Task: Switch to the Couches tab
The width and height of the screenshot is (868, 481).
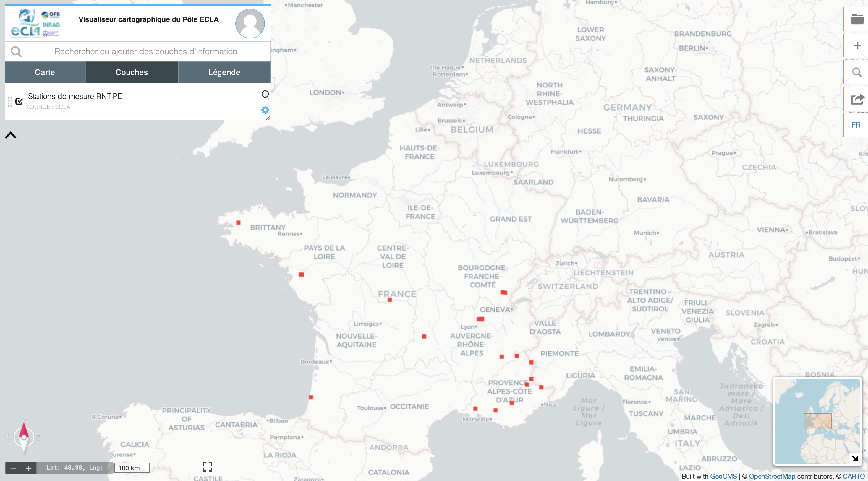Action: [132, 72]
